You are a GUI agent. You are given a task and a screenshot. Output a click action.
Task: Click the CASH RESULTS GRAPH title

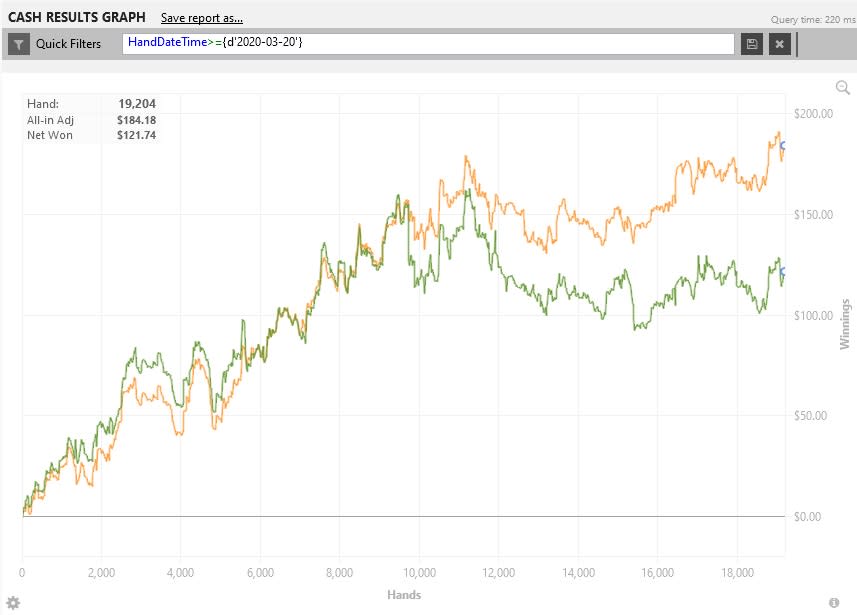click(77, 17)
